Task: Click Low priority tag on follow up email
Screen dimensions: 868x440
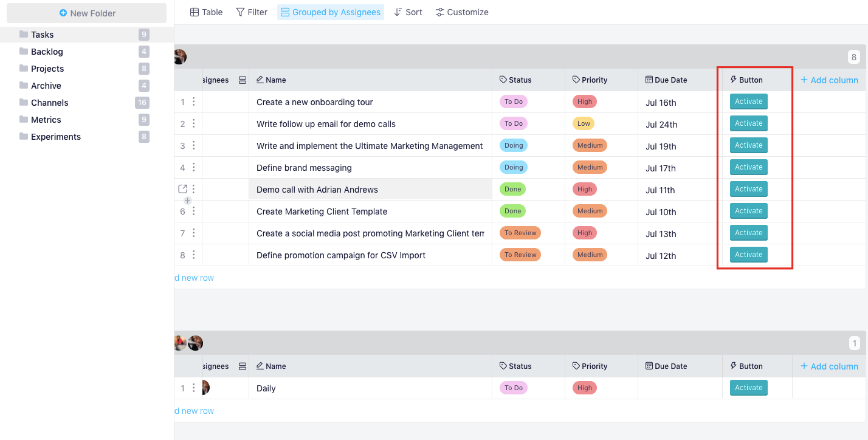Action: point(584,123)
